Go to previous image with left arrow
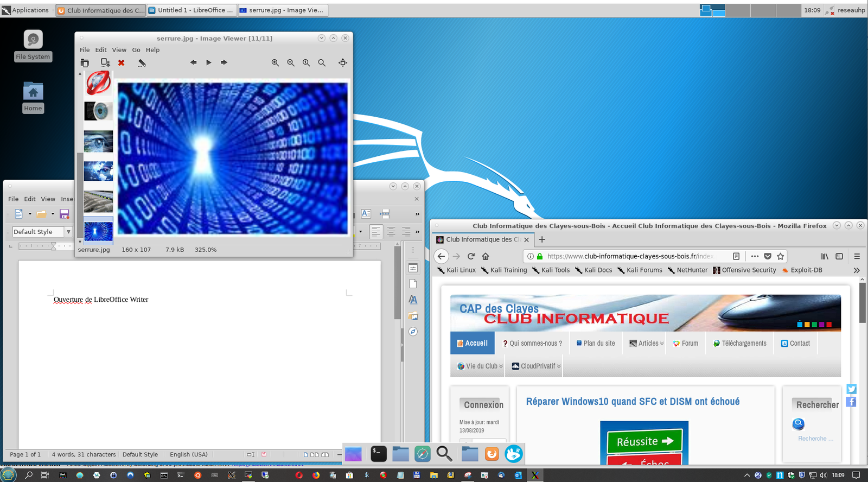 tap(193, 62)
